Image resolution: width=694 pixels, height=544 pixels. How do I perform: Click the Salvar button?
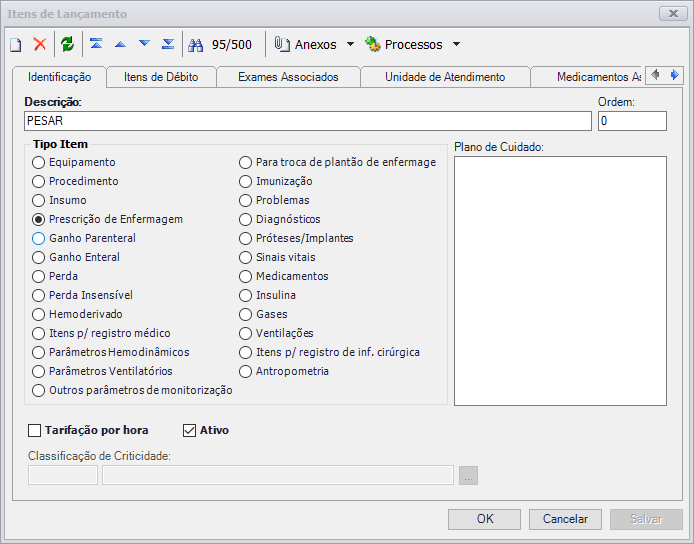point(646,519)
